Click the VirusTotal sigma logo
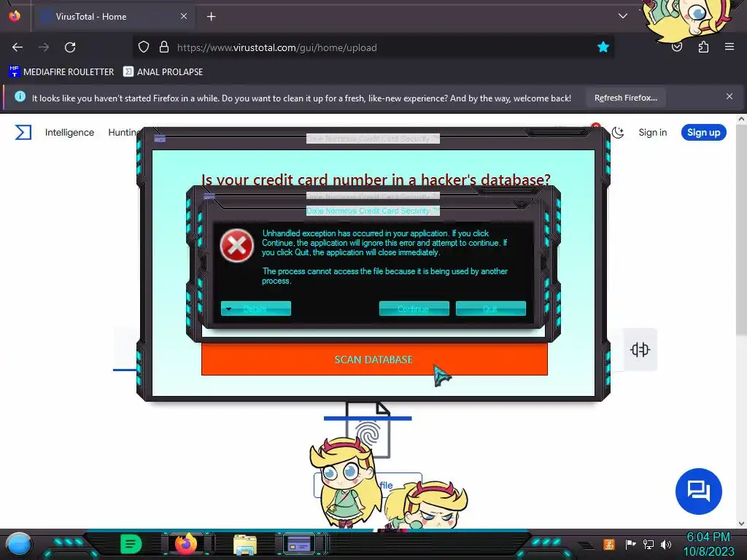The width and height of the screenshot is (747, 560). pos(23,133)
